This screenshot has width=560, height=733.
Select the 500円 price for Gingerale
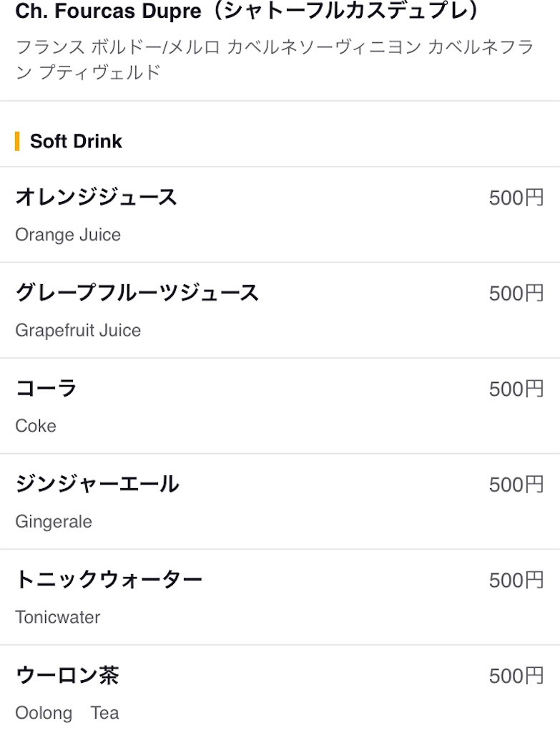[x=516, y=485]
